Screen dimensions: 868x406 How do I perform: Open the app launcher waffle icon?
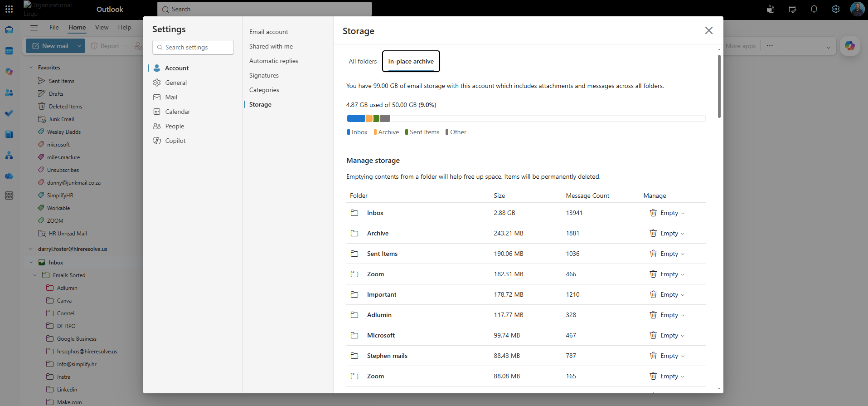click(x=9, y=9)
